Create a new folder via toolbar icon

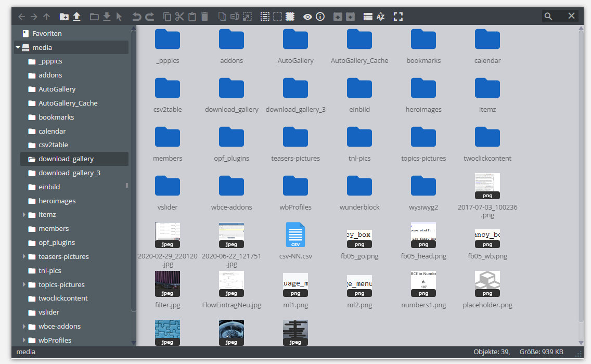64,17
